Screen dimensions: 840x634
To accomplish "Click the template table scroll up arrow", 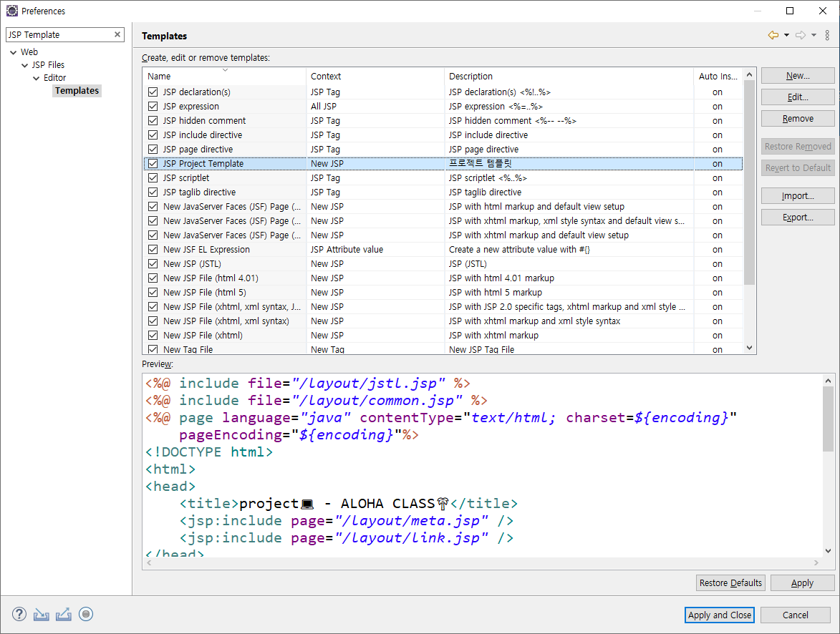I will pos(750,74).
